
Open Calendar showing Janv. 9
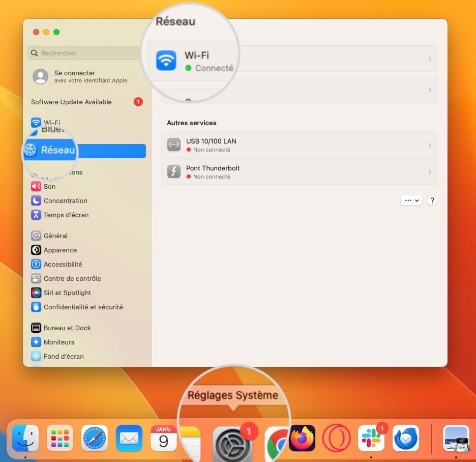pyautogui.click(x=164, y=438)
